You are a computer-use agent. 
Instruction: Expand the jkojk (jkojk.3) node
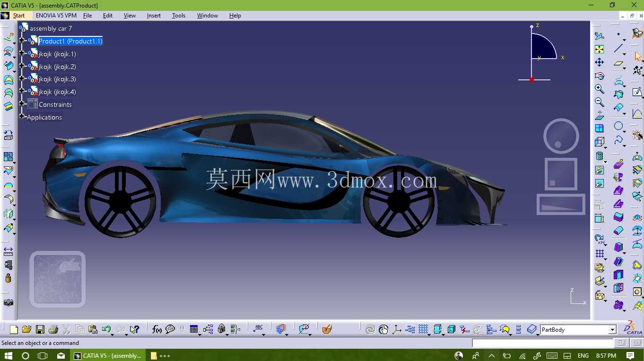click(x=22, y=78)
